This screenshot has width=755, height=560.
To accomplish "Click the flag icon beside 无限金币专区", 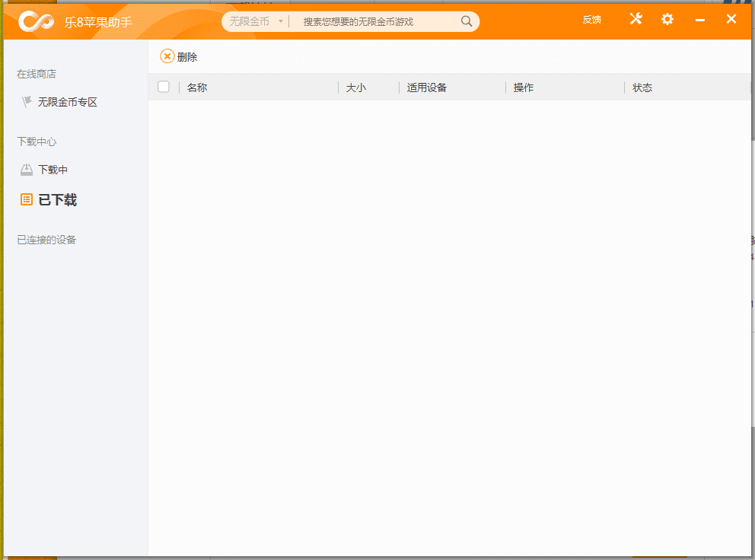I will [x=26, y=101].
